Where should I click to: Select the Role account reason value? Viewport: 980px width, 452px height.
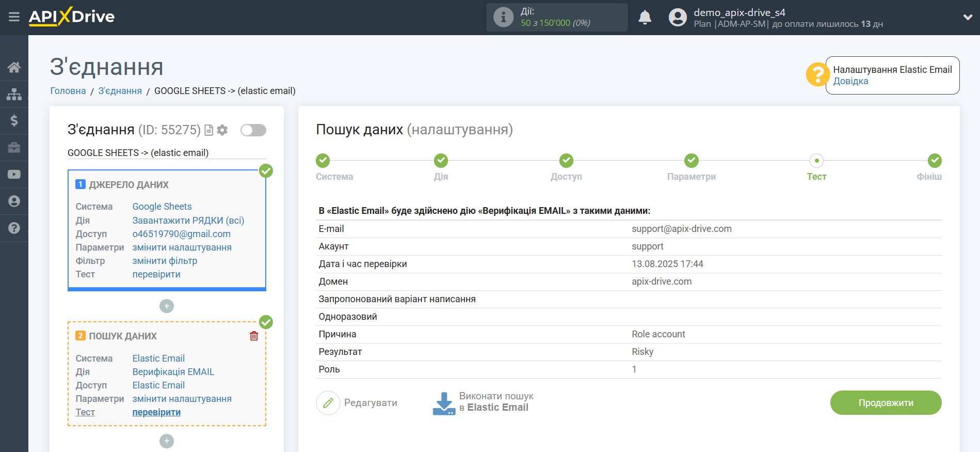point(658,334)
